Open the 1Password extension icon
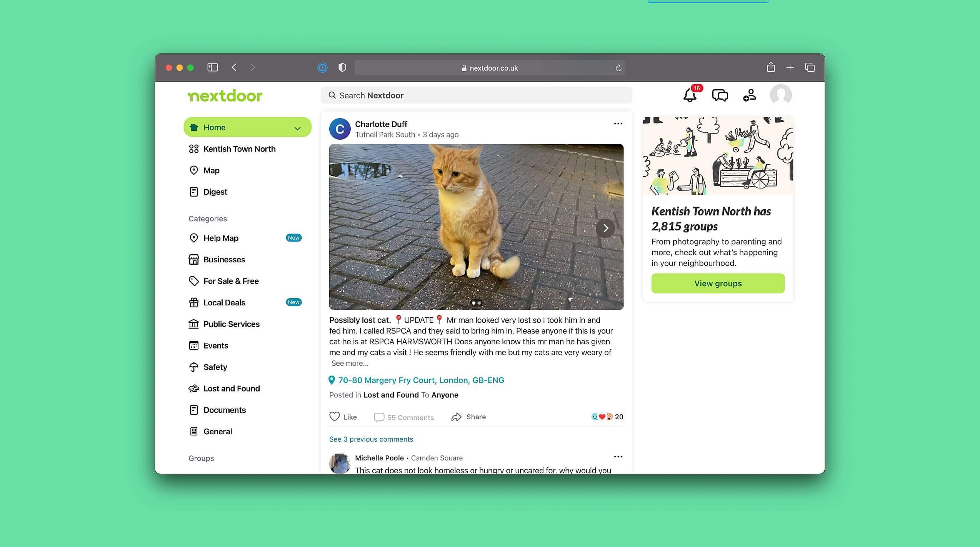Image resolution: width=980 pixels, height=547 pixels. pos(322,68)
